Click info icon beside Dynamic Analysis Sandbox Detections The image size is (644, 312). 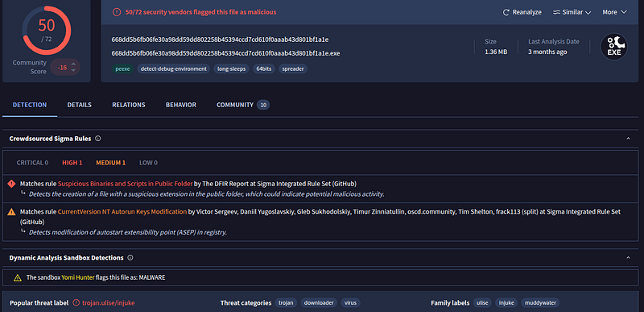tap(130, 258)
